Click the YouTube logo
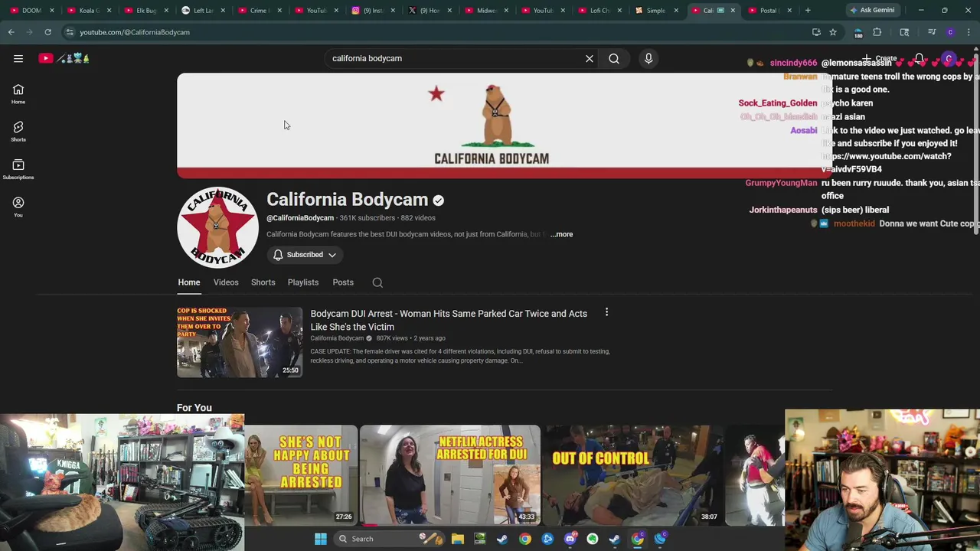This screenshot has width=980, height=551. (64, 58)
